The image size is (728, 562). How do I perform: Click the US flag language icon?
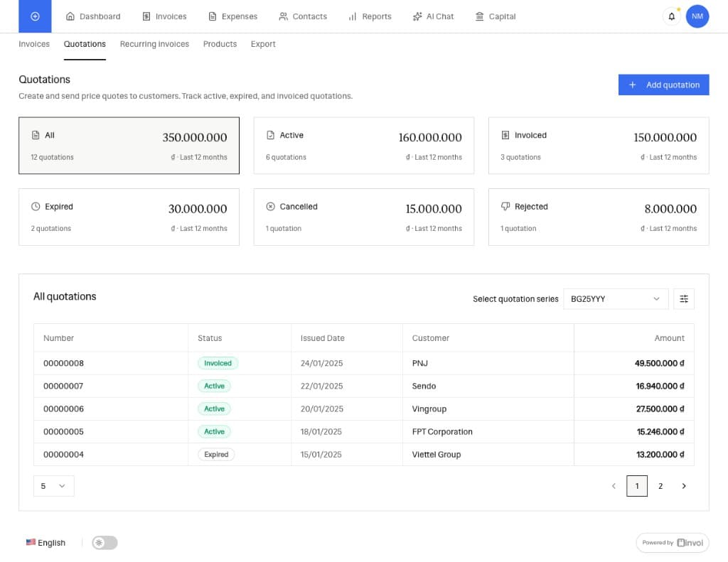[x=31, y=542]
